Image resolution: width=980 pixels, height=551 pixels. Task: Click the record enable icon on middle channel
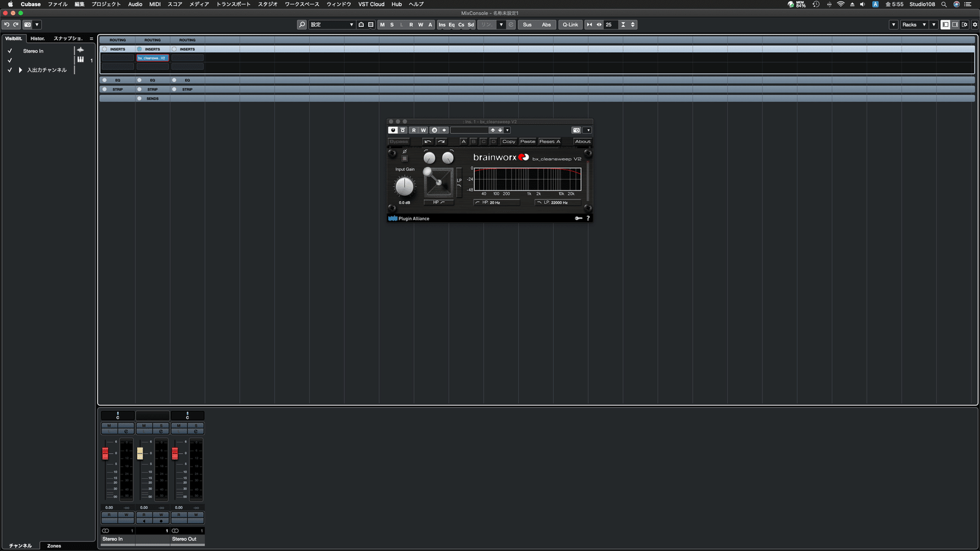pos(161,521)
